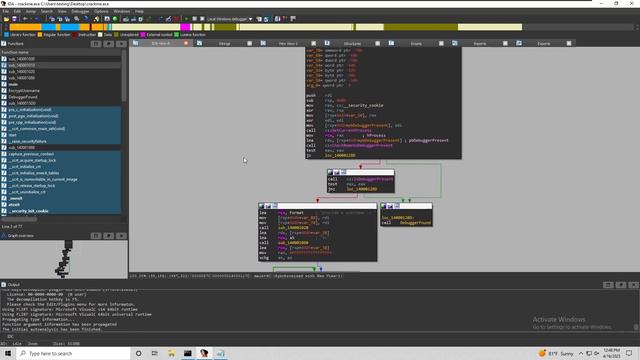Click the Graph overview thumbnail
The width and height of the screenshot is (640, 360).
64,259
